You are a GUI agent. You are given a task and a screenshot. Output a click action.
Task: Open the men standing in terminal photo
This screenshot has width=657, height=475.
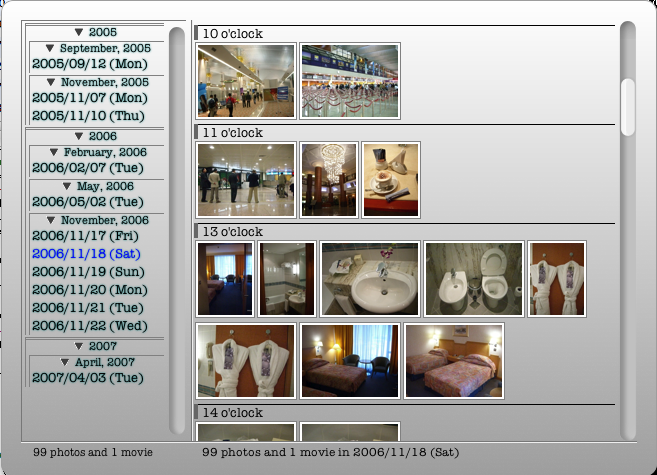(246, 180)
